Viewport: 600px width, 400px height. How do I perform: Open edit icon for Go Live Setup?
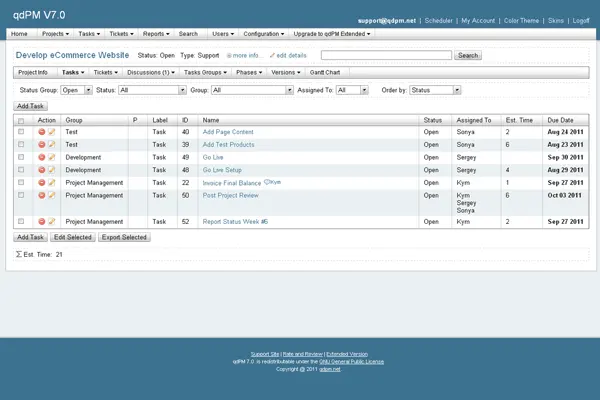(51, 171)
